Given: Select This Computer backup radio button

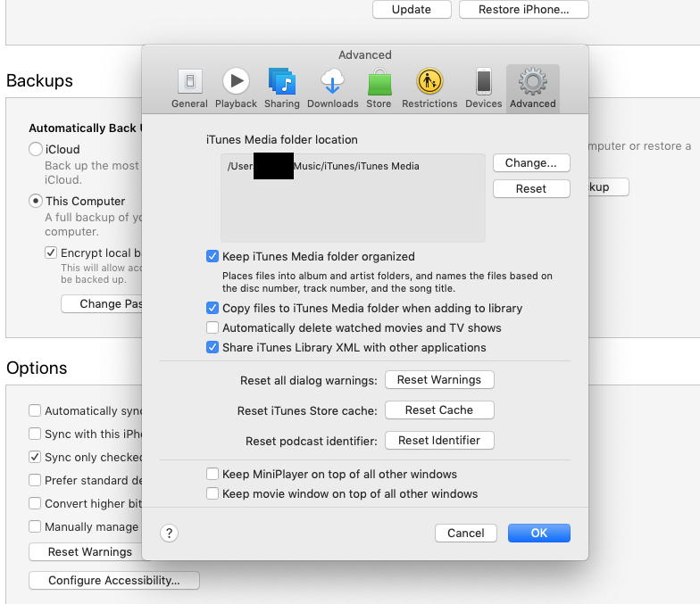Looking at the screenshot, I should [x=36, y=201].
